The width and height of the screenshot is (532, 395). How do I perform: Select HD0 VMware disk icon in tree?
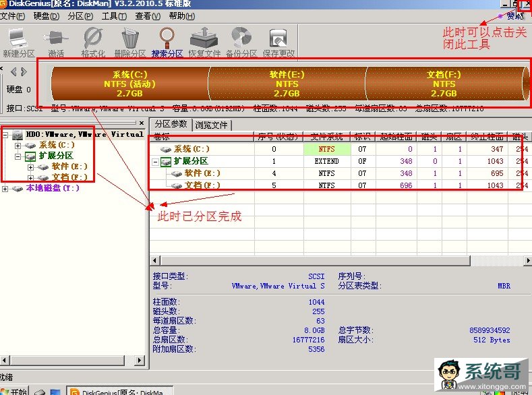click(x=18, y=135)
